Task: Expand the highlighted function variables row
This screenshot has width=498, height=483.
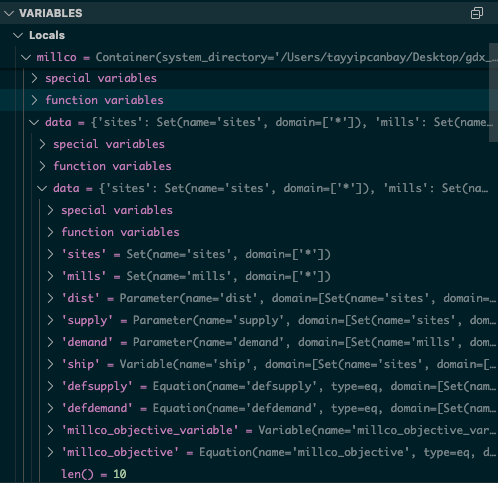Action: tap(34, 100)
